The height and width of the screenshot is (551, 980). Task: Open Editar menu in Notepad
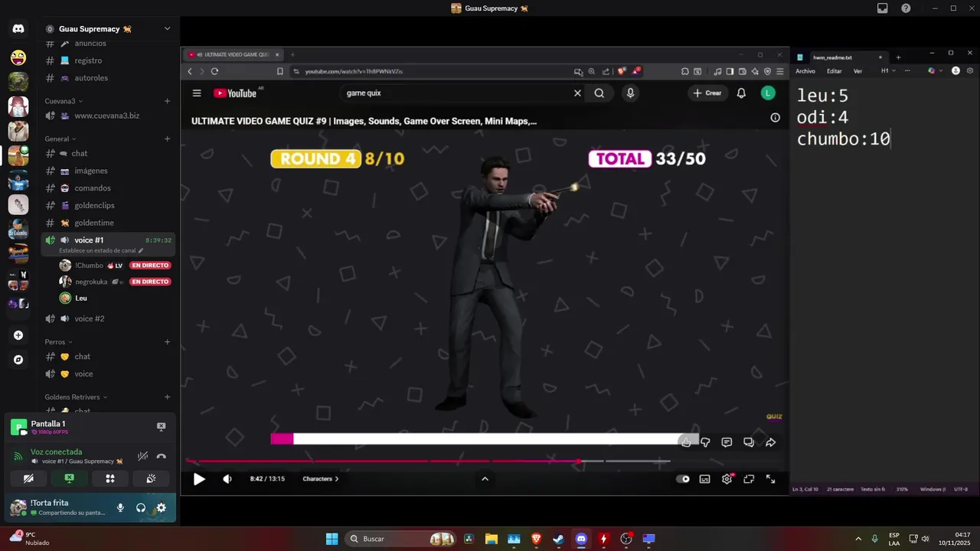835,71
